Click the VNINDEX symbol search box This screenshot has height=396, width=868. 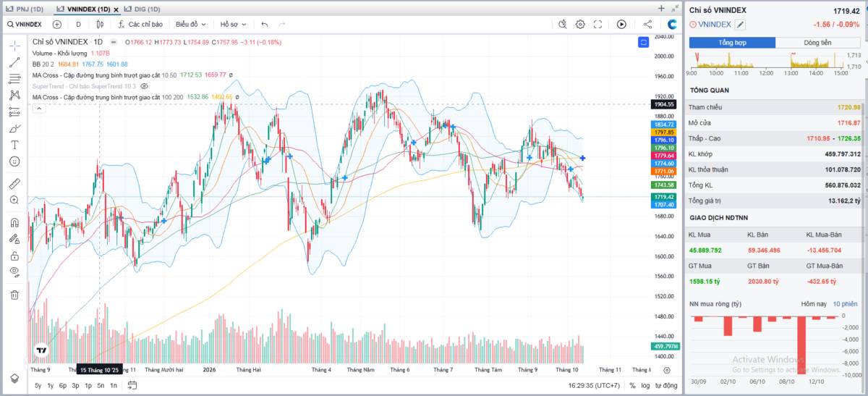click(x=25, y=24)
